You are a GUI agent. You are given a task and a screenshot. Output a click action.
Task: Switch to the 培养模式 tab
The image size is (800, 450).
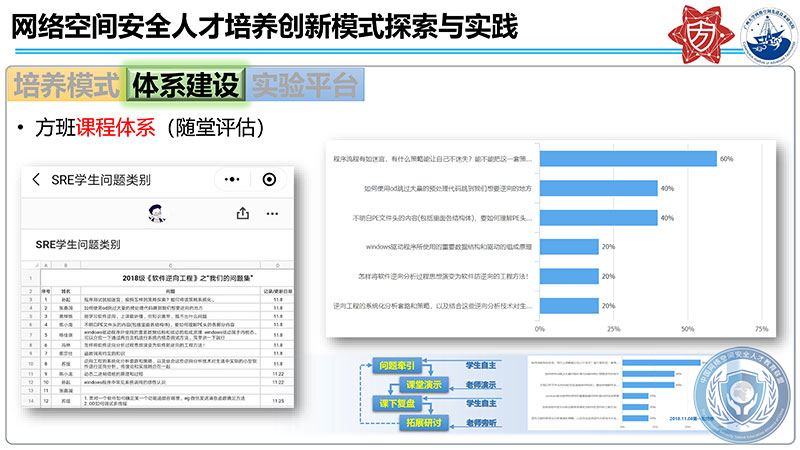(x=66, y=85)
